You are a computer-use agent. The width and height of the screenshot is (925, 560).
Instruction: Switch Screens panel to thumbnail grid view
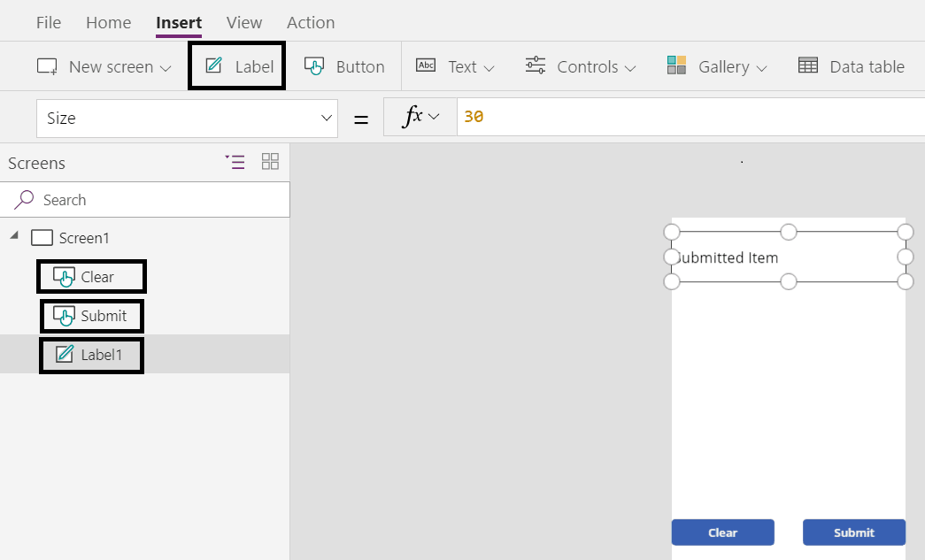[270, 162]
